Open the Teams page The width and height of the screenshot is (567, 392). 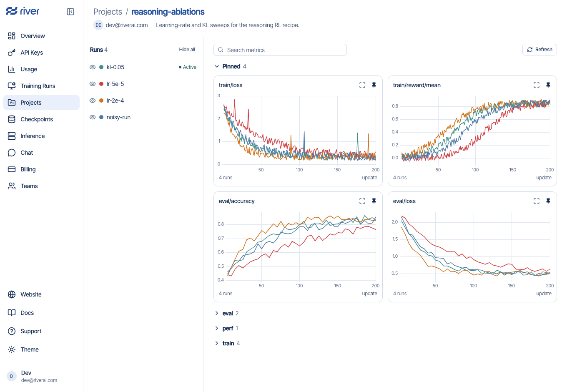(x=41, y=186)
